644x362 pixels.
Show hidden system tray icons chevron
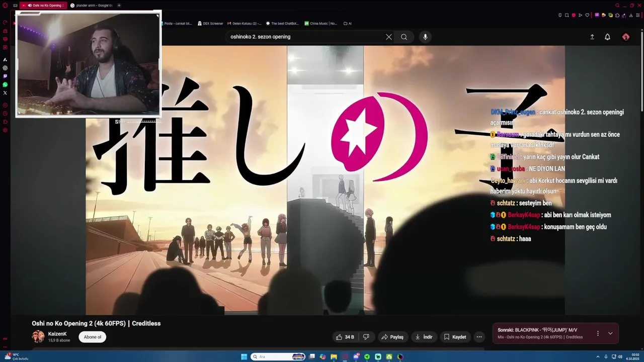598,356
